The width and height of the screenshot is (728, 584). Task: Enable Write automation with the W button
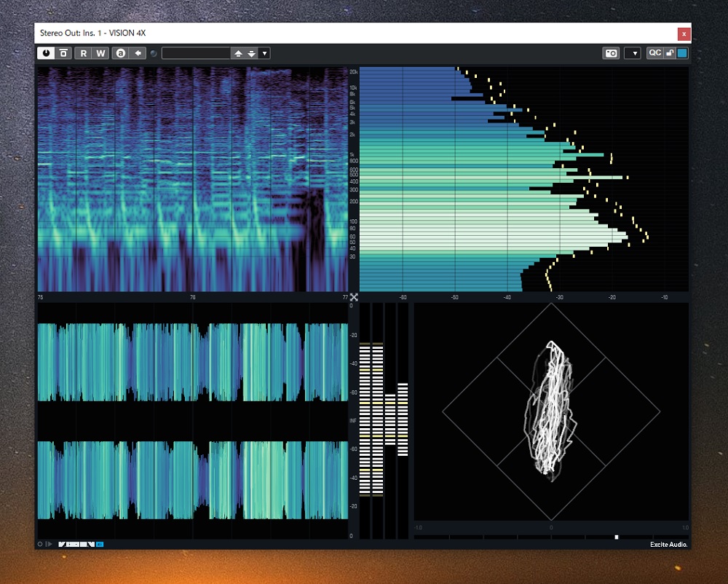(x=101, y=52)
